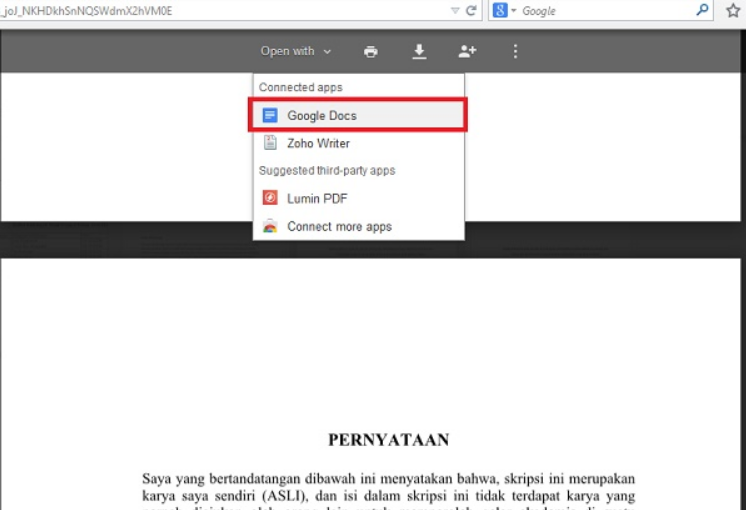
Task: Expand the search engine selector arrow
Action: point(513,10)
